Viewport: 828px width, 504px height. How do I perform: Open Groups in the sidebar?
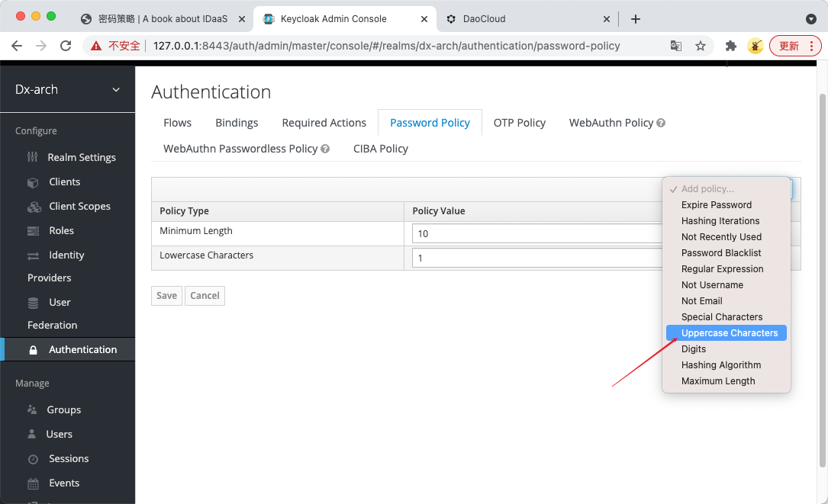(x=63, y=409)
